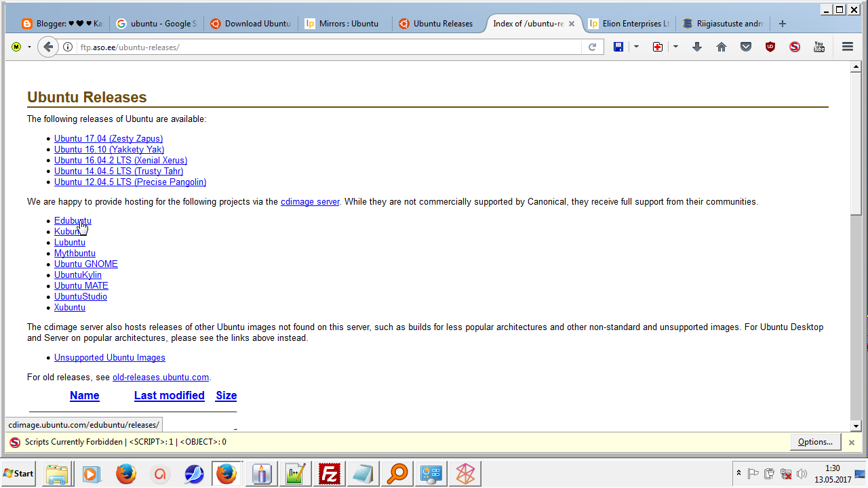Open the first Firefox icon in taskbar
The height and width of the screenshot is (488, 868).
[x=125, y=474]
